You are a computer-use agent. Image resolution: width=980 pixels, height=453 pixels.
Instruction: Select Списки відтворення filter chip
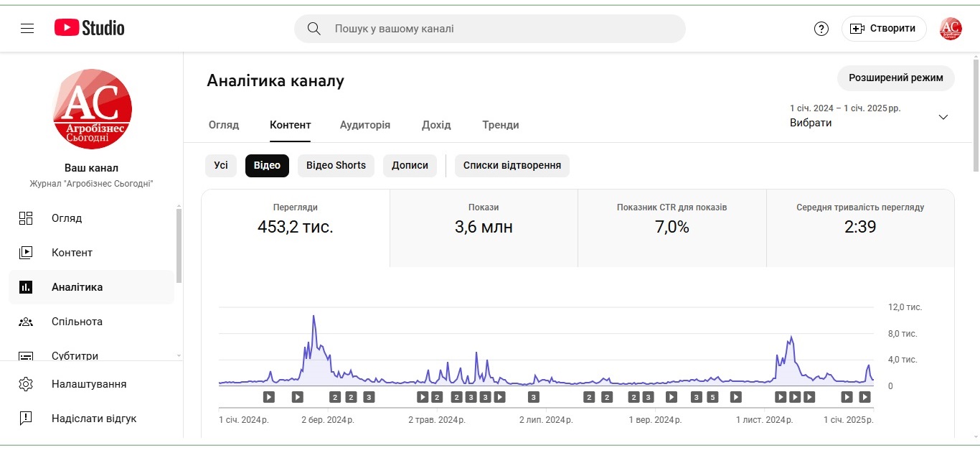(512, 165)
